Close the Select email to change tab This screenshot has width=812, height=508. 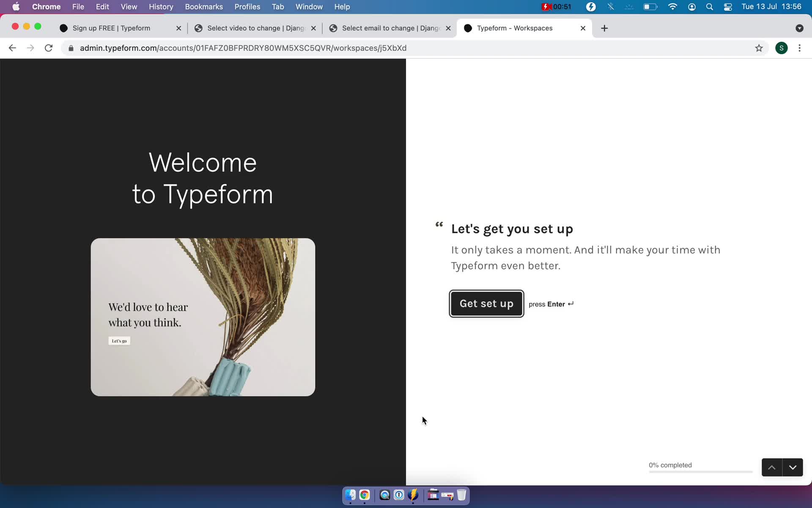tap(448, 28)
